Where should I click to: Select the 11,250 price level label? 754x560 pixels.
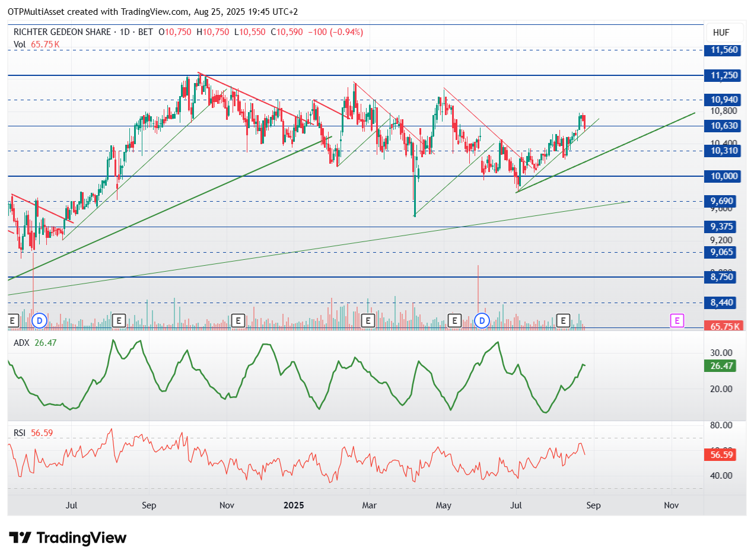[x=724, y=75]
